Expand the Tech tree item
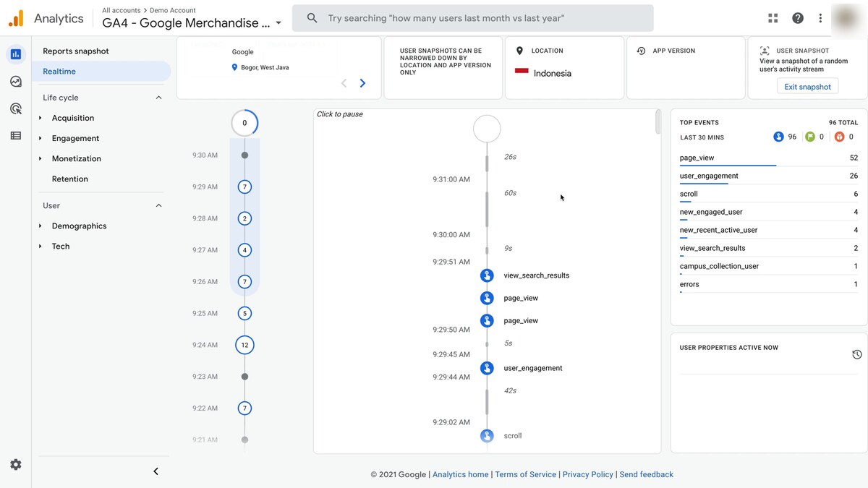Image resolution: width=868 pixels, height=488 pixels. (41, 246)
